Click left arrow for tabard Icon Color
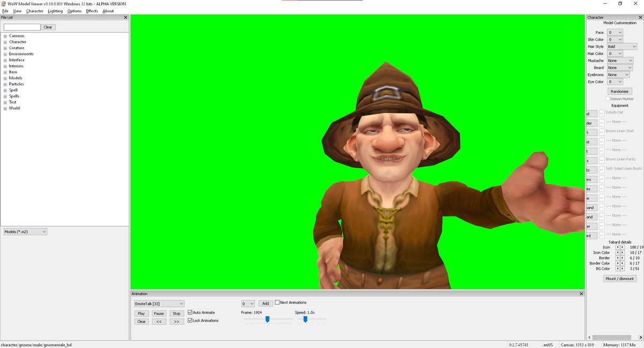 coord(617,253)
